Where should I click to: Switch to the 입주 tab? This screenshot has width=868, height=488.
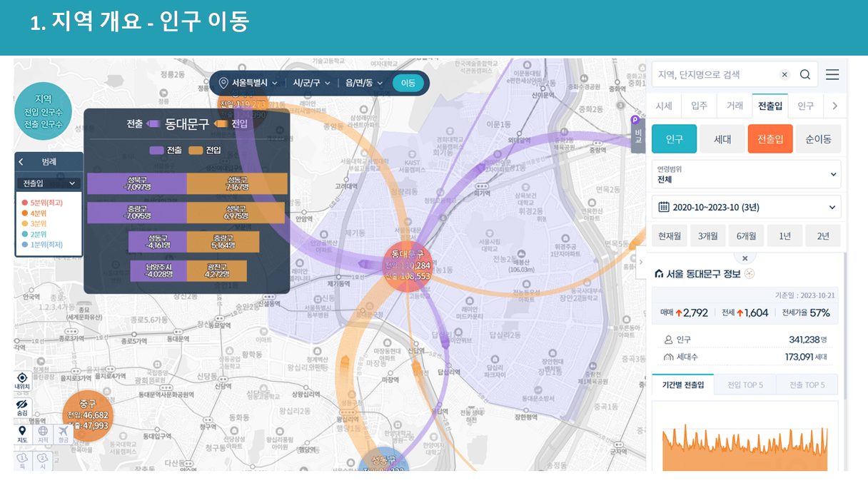pos(700,106)
